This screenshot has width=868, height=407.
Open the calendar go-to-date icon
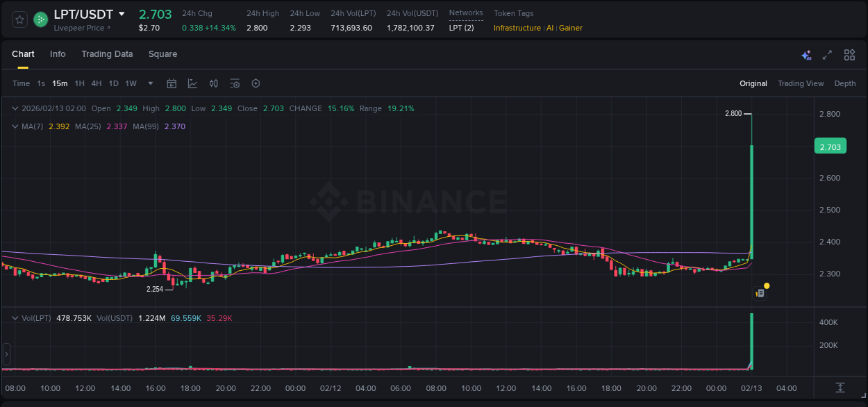tap(172, 83)
